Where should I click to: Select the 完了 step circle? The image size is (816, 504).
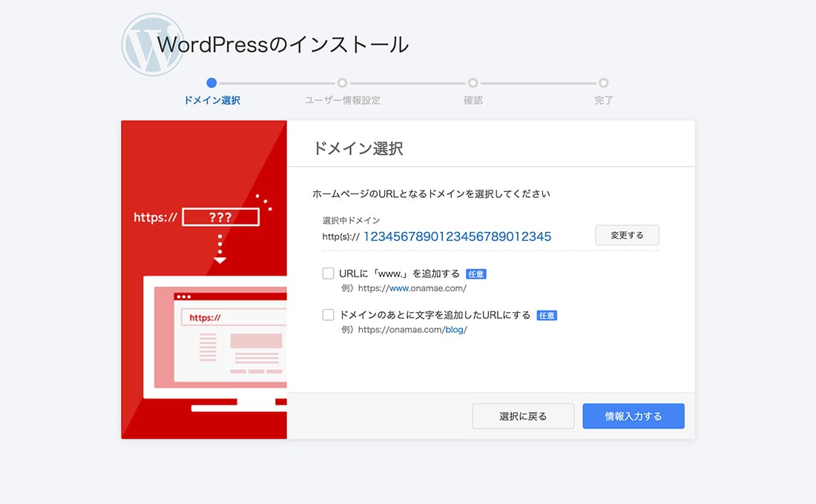tap(603, 83)
